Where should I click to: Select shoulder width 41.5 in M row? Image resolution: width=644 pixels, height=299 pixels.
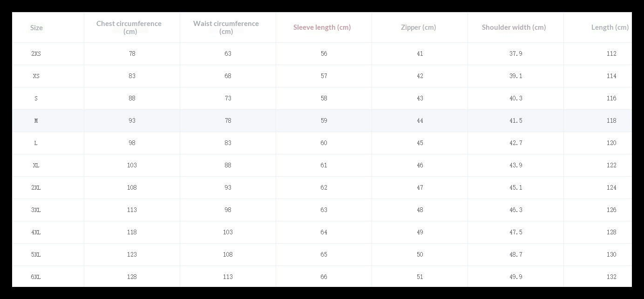[x=515, y=120]
